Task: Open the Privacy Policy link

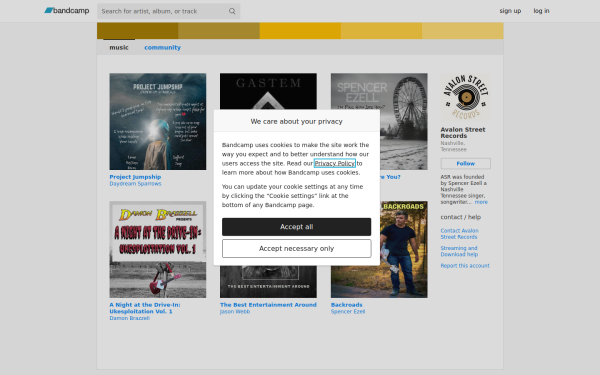Action: pyautogui.click(x=334, y=163)
